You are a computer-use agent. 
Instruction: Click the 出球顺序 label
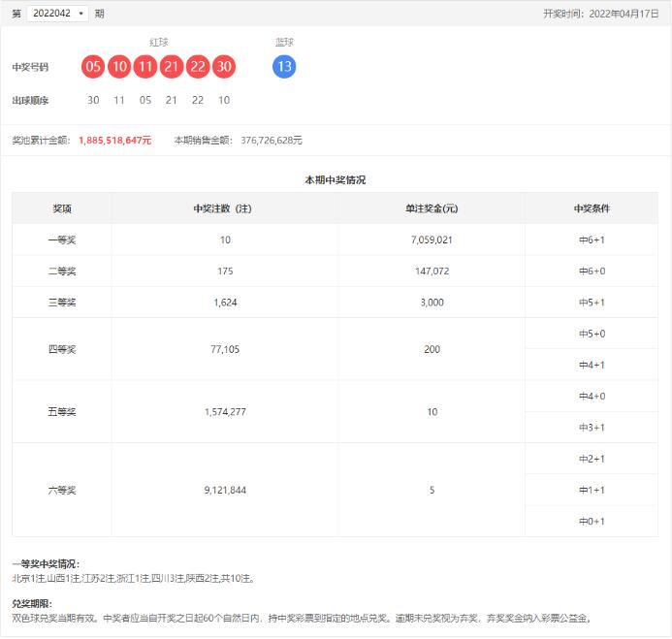(30, 101)
